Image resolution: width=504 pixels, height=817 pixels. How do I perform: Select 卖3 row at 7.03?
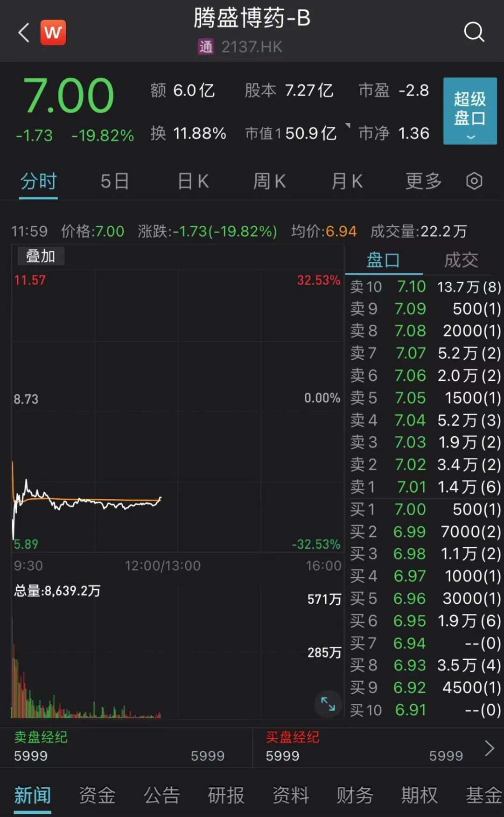click(425, 442)
